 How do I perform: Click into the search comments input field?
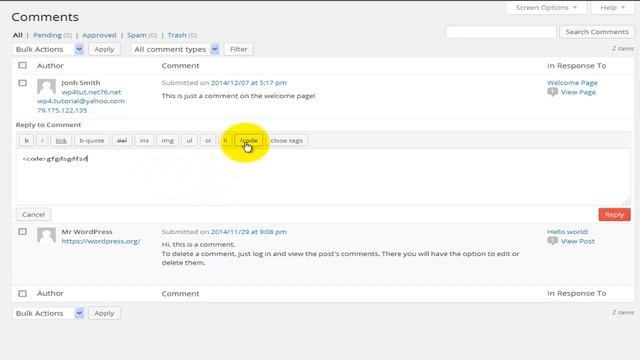click(501, 32)
